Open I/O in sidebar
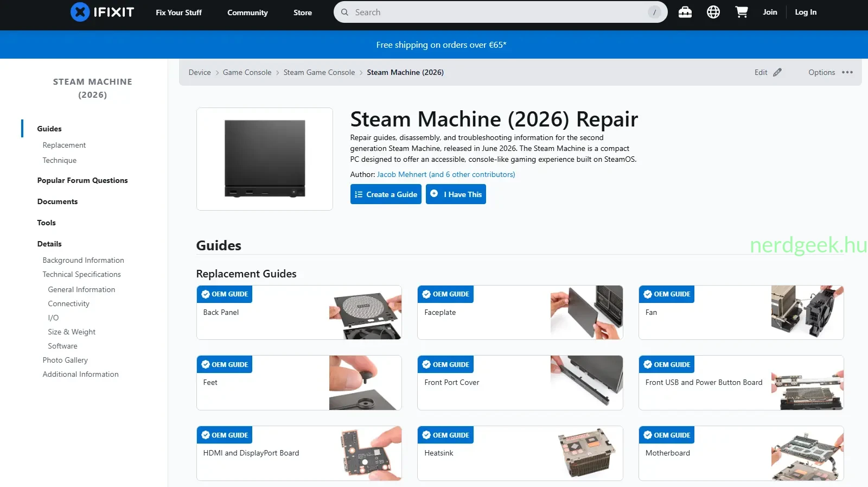Screen dimensions: 868x487 pyautogui.click(x=53, y=318)
